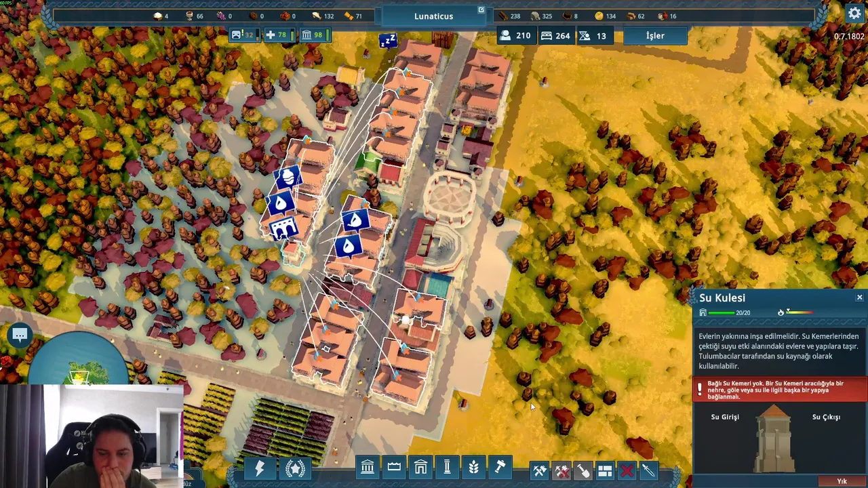Click the resource counter showing 66
The width and height of the screenshot is (868, 488).
click(194, 16)
